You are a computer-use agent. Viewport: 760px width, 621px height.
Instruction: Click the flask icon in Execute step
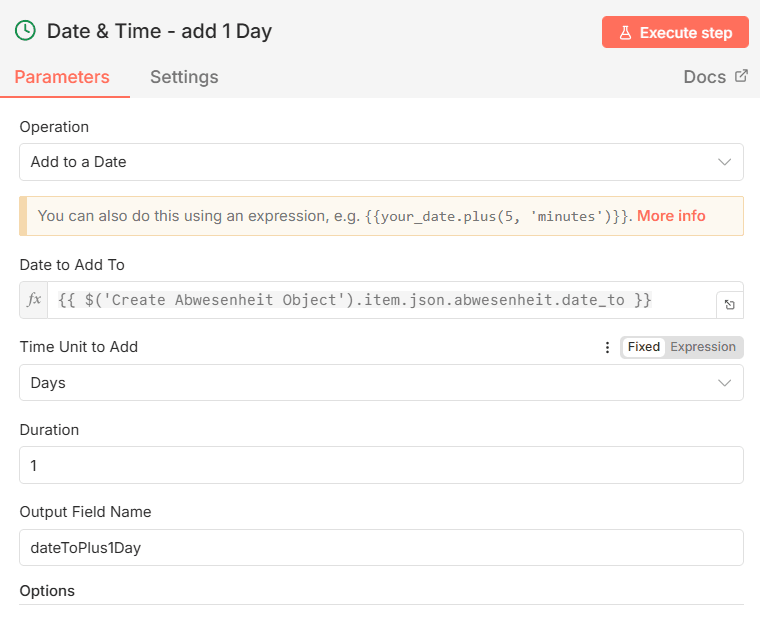click(x=625, y=32)
